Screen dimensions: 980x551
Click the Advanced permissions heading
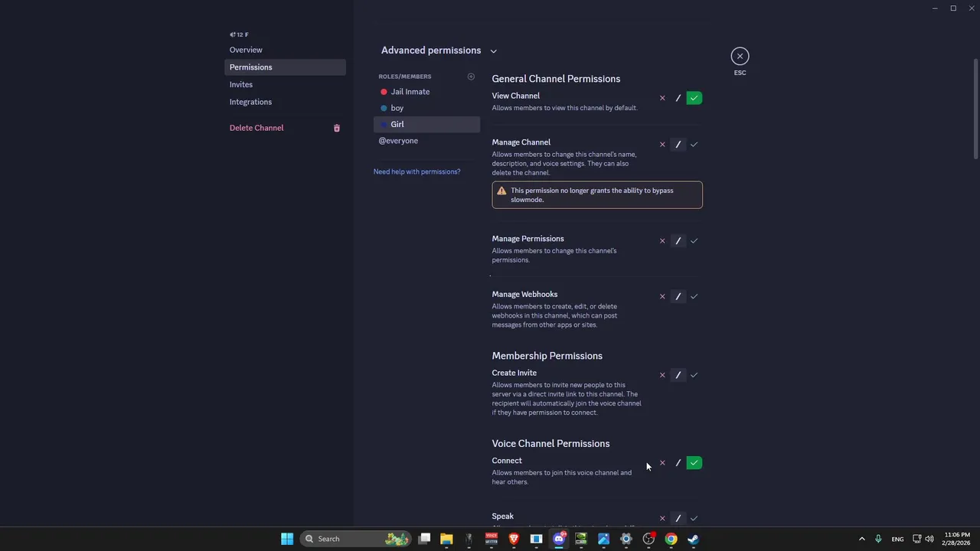pyautogui.click(x=431, y=51)
